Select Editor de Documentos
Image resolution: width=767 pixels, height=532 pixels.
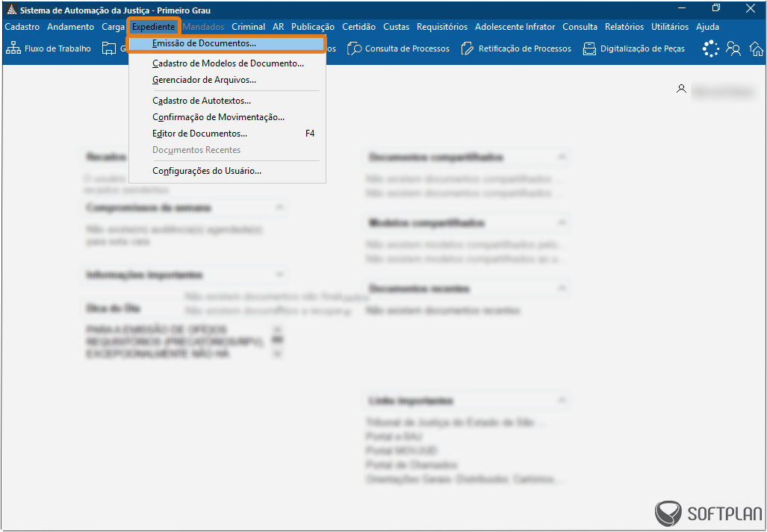pyautogui.click(x=228, y=134)
